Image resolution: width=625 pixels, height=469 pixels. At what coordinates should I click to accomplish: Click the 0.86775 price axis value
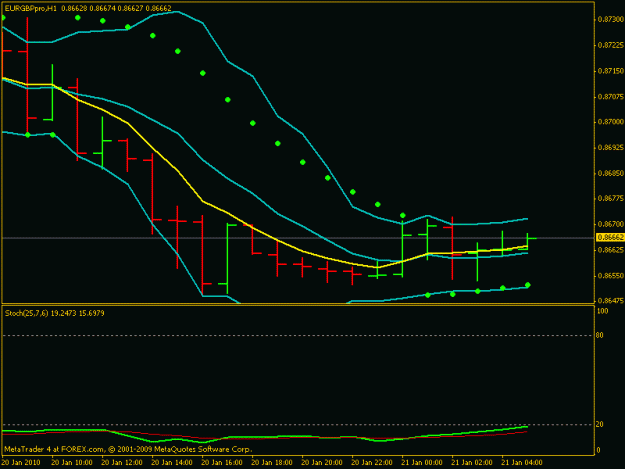click(611, 198)
